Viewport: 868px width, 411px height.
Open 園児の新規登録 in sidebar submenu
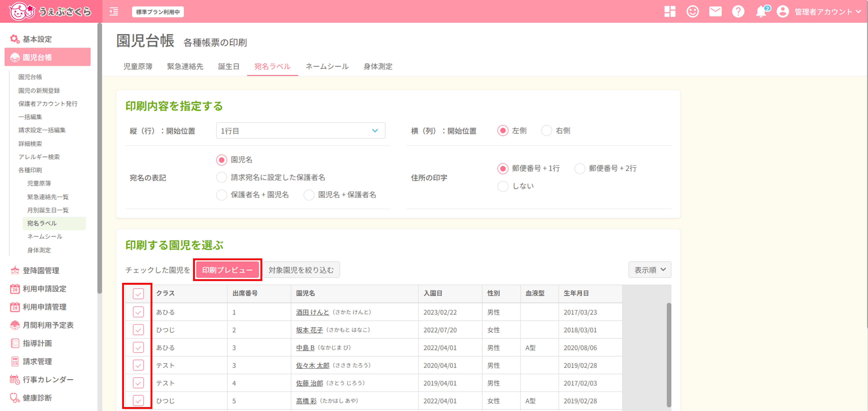39,91
